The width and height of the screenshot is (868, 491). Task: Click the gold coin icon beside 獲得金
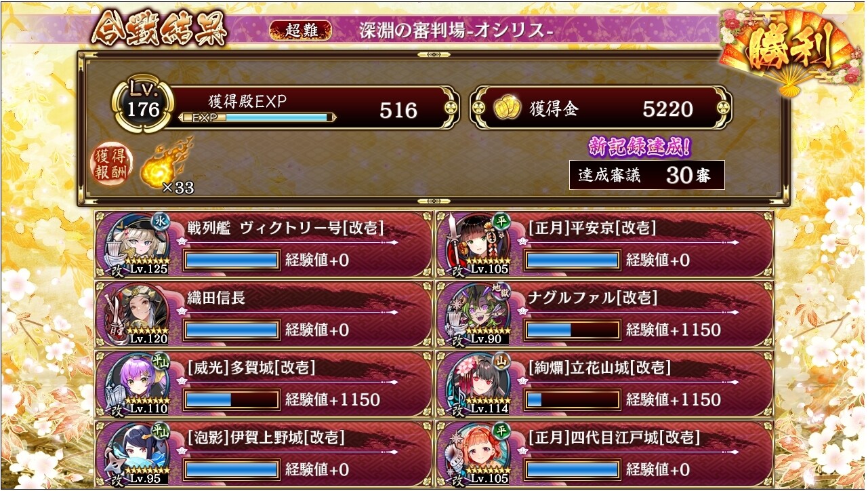[x=505, y=109]
